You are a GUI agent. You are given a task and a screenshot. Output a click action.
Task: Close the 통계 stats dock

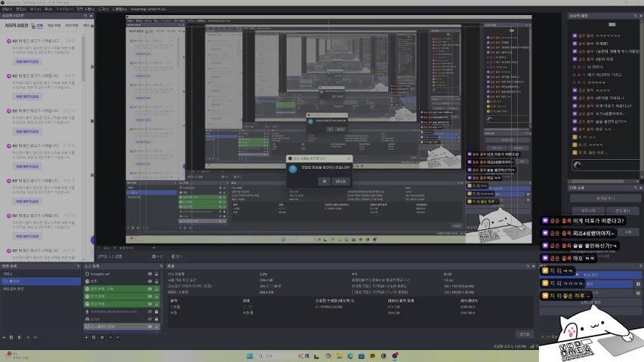533,266
